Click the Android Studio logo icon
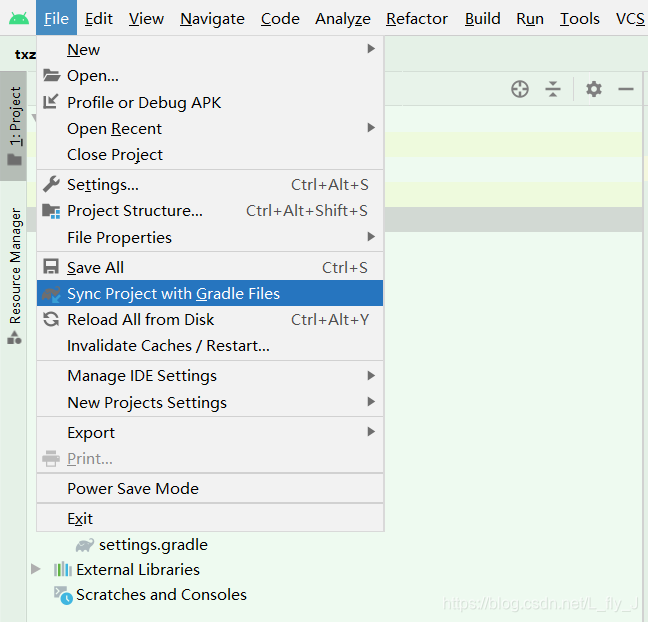 click(x=19, y=18)
